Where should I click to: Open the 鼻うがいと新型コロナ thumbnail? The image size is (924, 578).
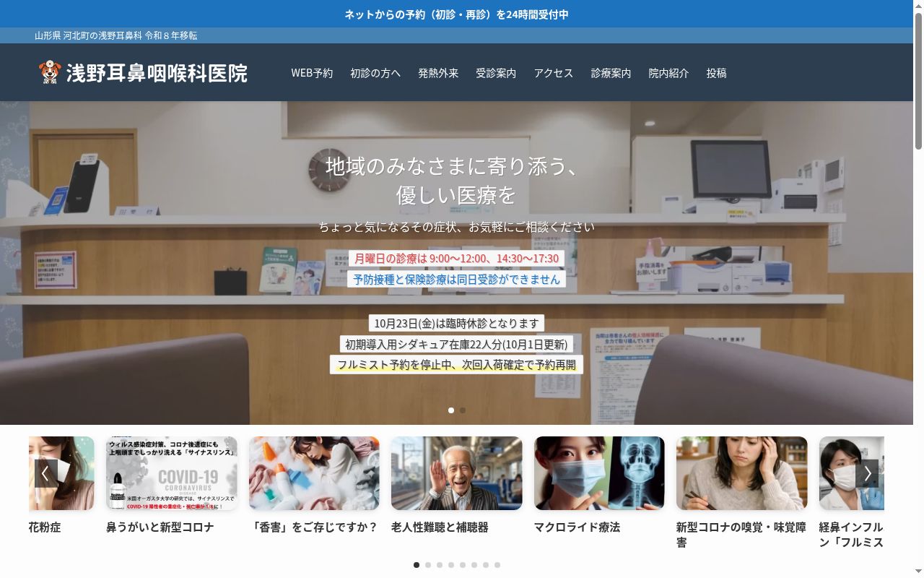coord(172,473)
